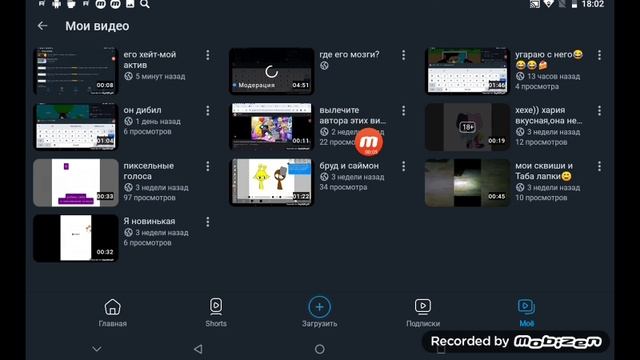
Task: Open options menu for 'где его мозги?'
Action: click(404, 55)
